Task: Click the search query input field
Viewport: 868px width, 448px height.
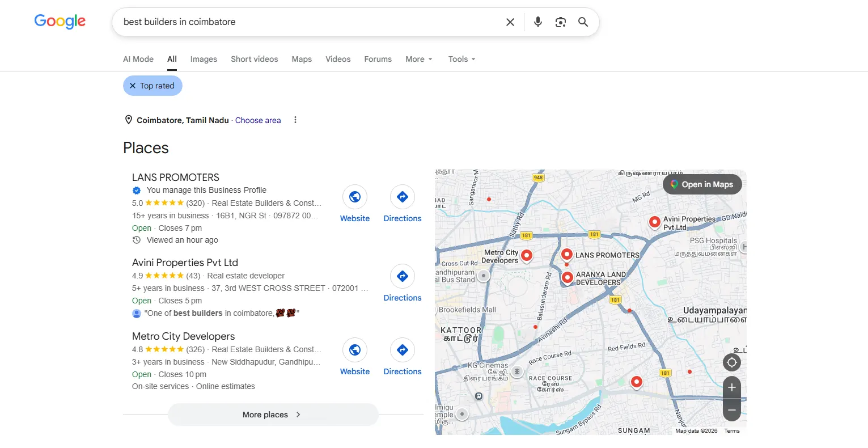Action: pos(309,22)
